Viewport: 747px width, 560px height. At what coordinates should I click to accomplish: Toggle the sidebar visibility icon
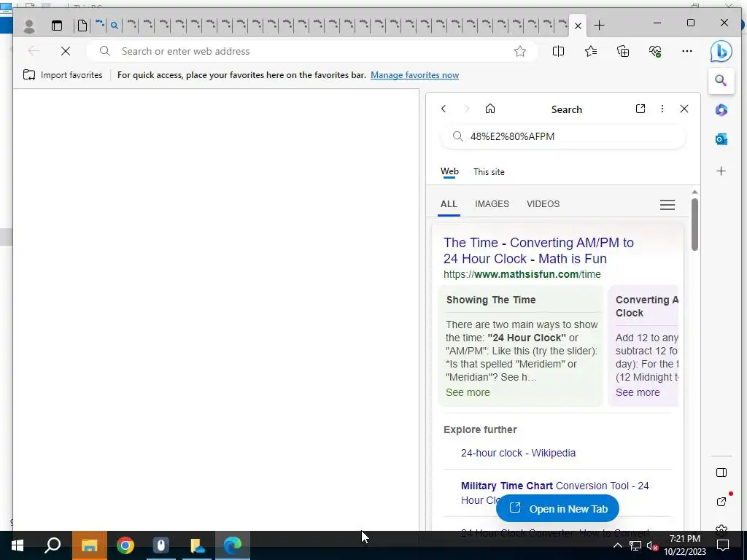click(721, 472)
